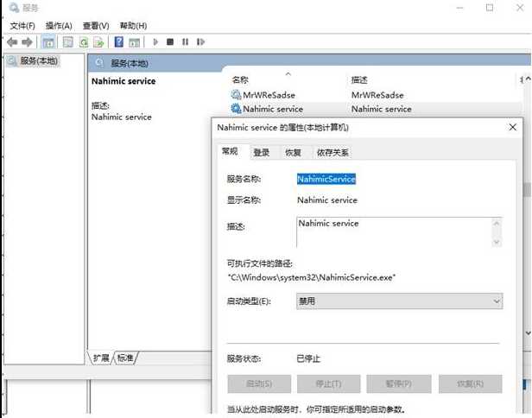Switch to the 依存关系 tab
The width and height of the screenshot is (532, 418).
point(332,153)
